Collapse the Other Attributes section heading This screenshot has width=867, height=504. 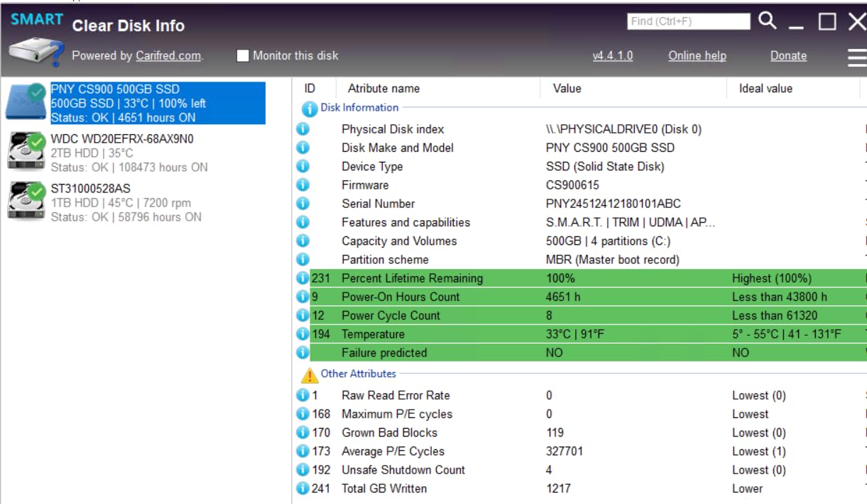pyautogui.click(x=358, y=373)
